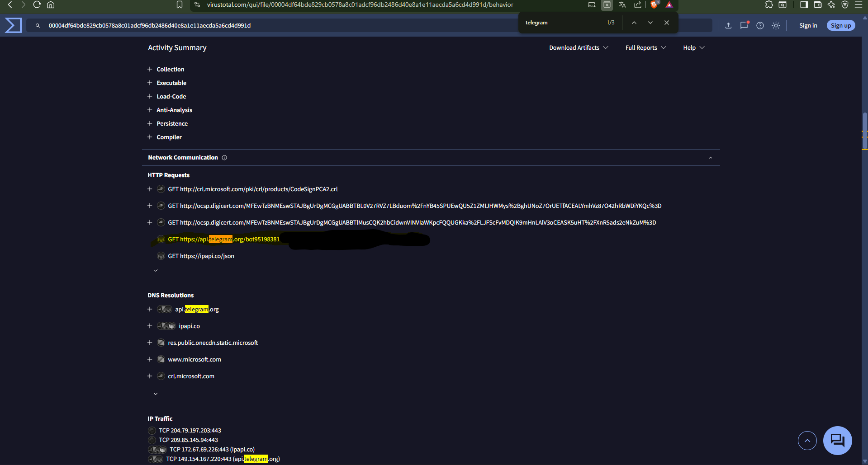Click the Network Communication info icon
The image size is (868, 465).
(224, 158)
